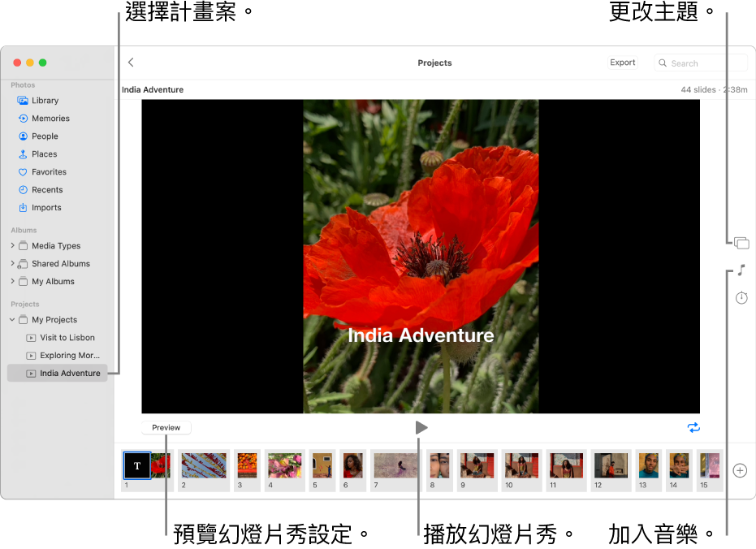
Task: Play the India Adventure slideshow
Action: coord(421,426)
